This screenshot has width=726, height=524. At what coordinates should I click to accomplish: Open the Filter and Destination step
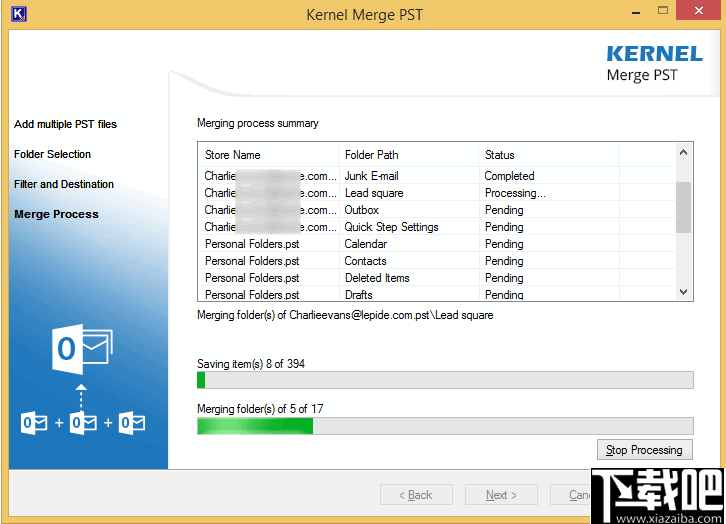64,184
